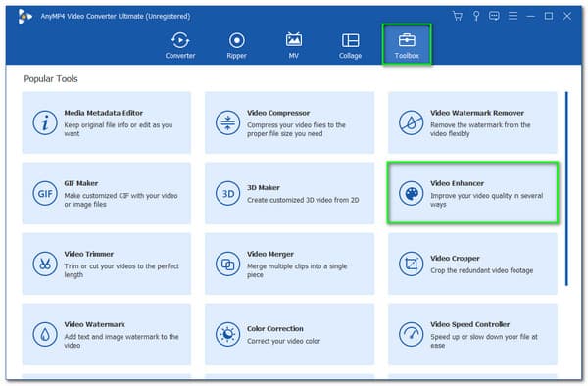Image resolution: width=588 pixels, height=386 pixels.
Task: Open Video Enhancer title
Action: 457,183
